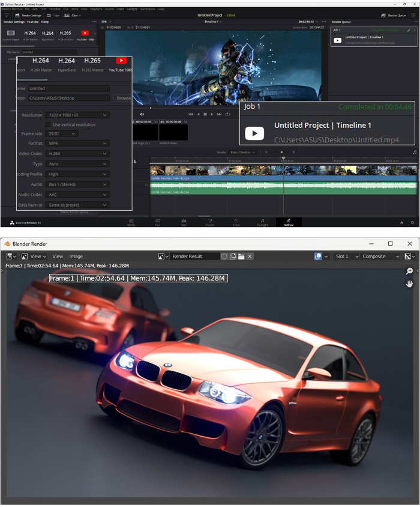420x507 pixels.
Task: Open Resolve project settings gear icon
Action: point(412,222)
